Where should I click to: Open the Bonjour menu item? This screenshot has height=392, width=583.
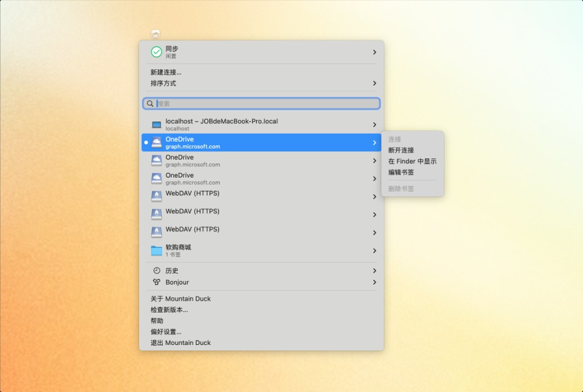click(x=261, y=282)
